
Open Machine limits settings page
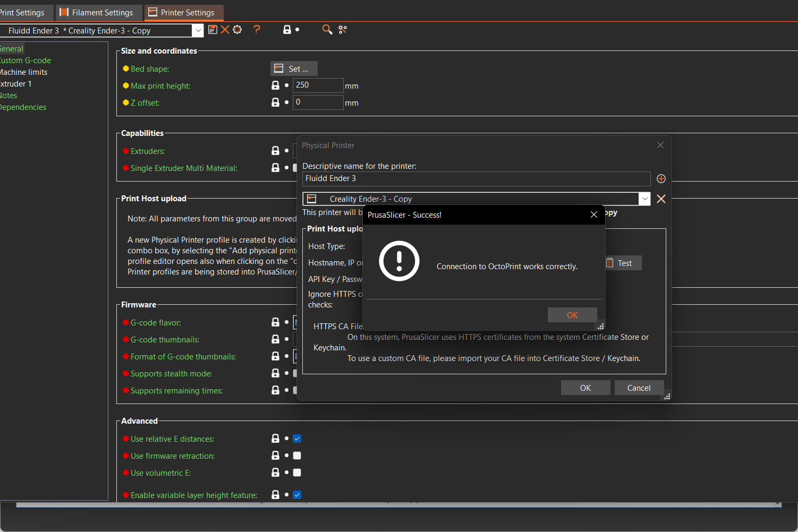click(x=24, y=72)
